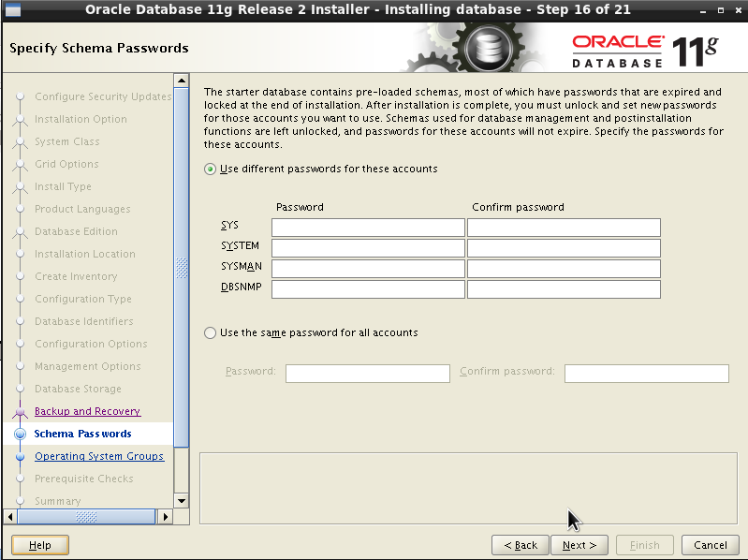Image resolution: width=748 pixels, height=560 pixels.
Task: Click the horizontal scrollbar thumb of step list
Action: (86, 517)
